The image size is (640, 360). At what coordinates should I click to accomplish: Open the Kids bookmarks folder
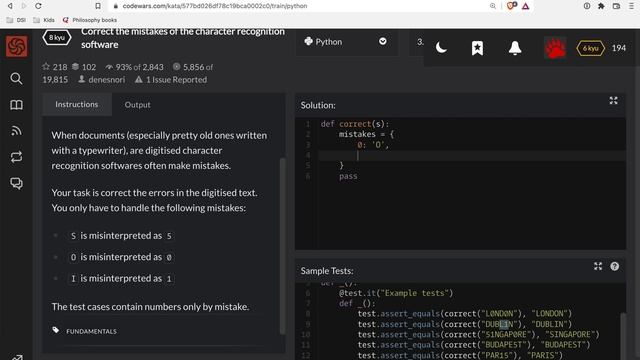[x=44, y=20]
